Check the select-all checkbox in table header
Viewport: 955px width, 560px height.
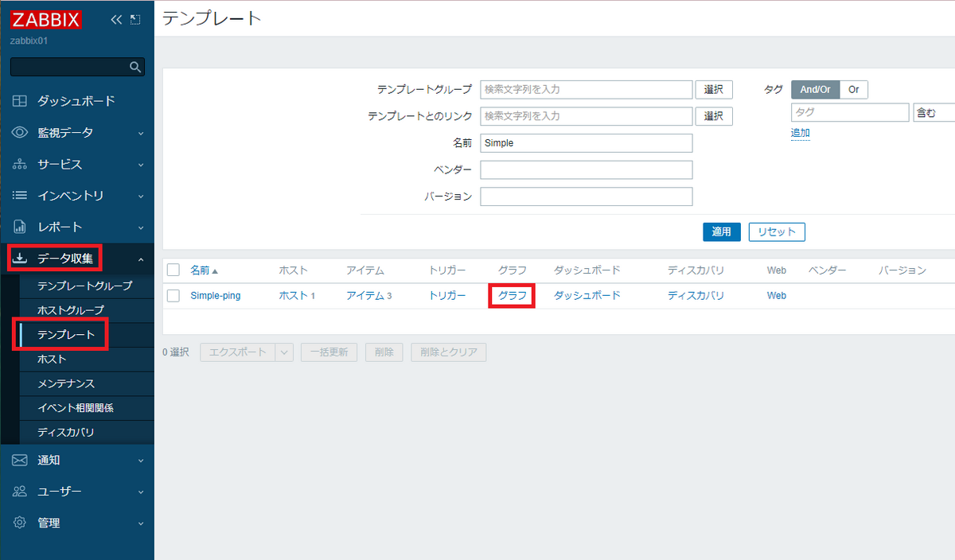pos(173,270)
